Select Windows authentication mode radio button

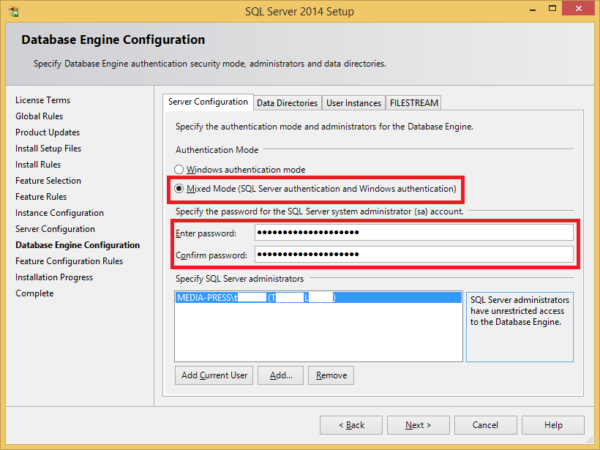[179, 169]
